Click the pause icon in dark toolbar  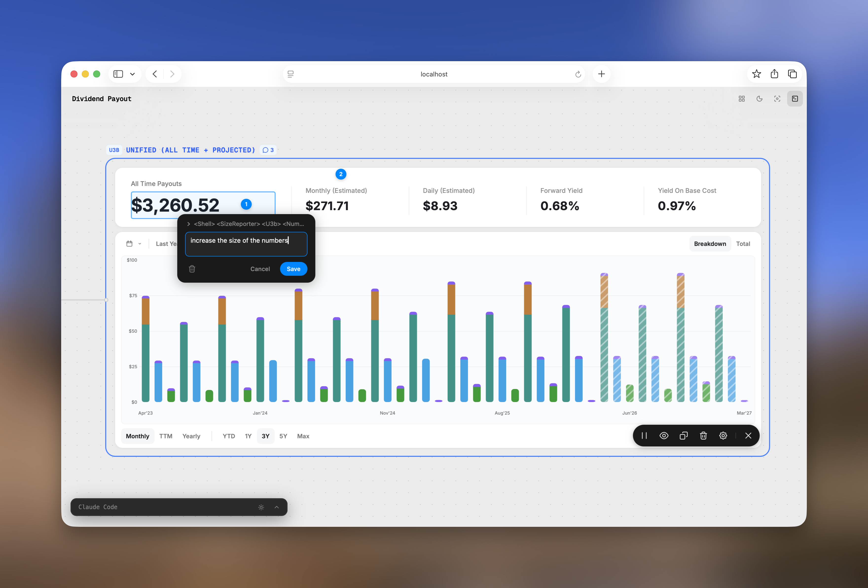[644, 436]
